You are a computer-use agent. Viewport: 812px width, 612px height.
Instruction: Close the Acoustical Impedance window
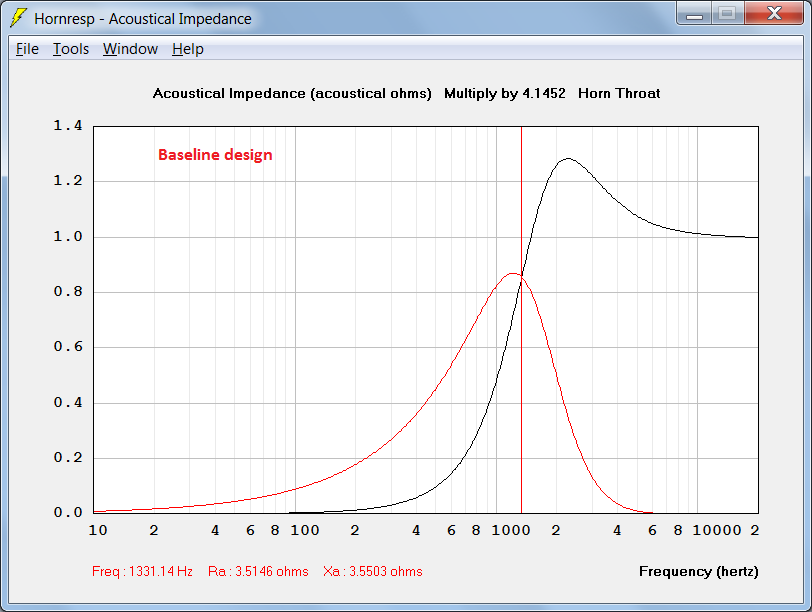pyautogui.click(x=774, y=13)
